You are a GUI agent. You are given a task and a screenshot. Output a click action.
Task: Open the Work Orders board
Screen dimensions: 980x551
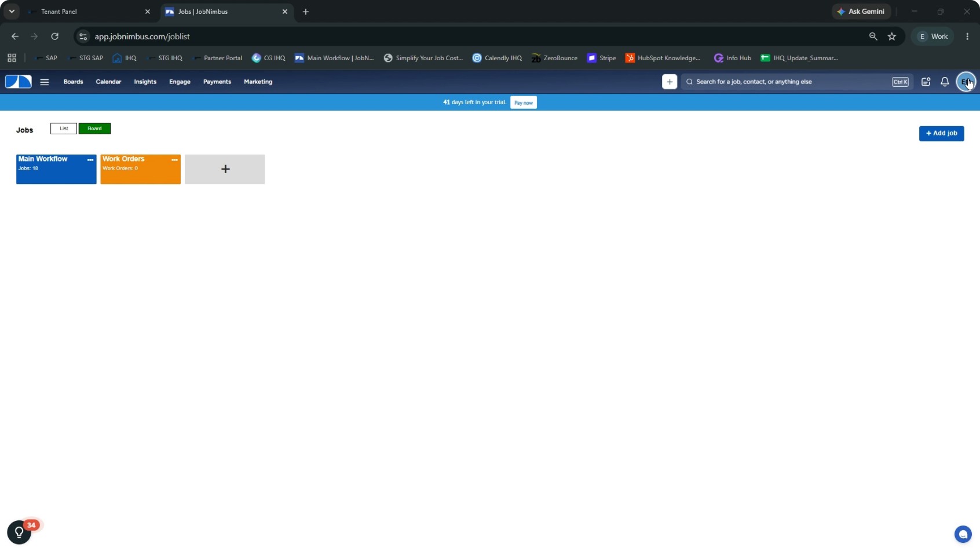pos(140,169)
